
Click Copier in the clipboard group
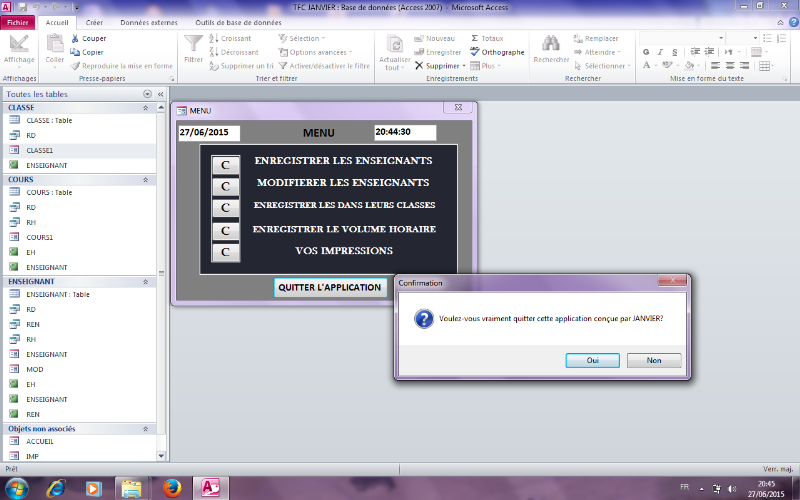87,52
